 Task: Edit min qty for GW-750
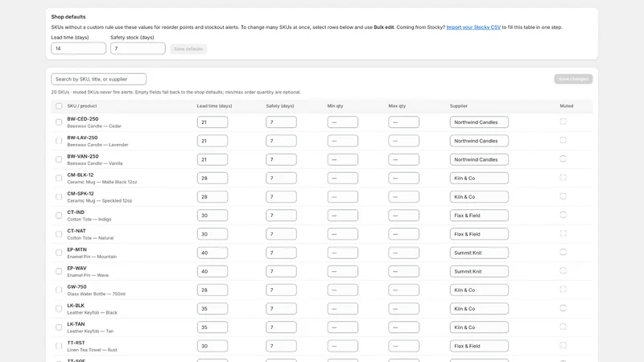[x=343, y=290]
